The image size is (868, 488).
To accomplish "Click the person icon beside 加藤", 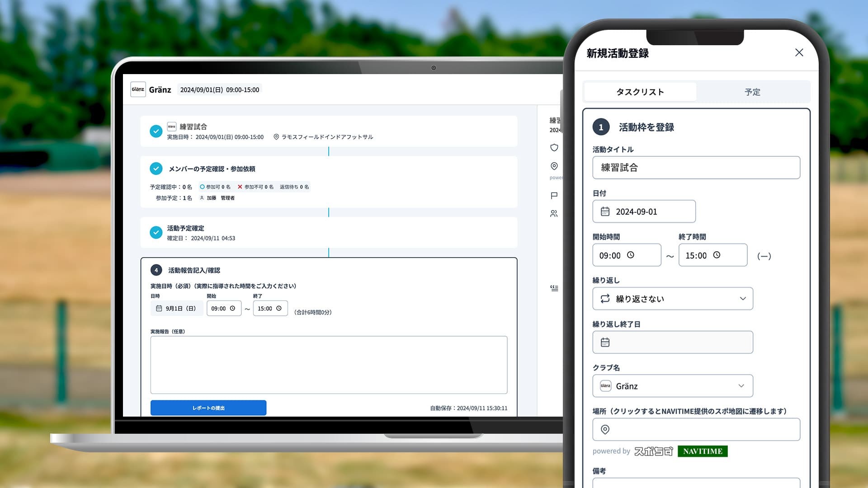I will coord(202,198).
